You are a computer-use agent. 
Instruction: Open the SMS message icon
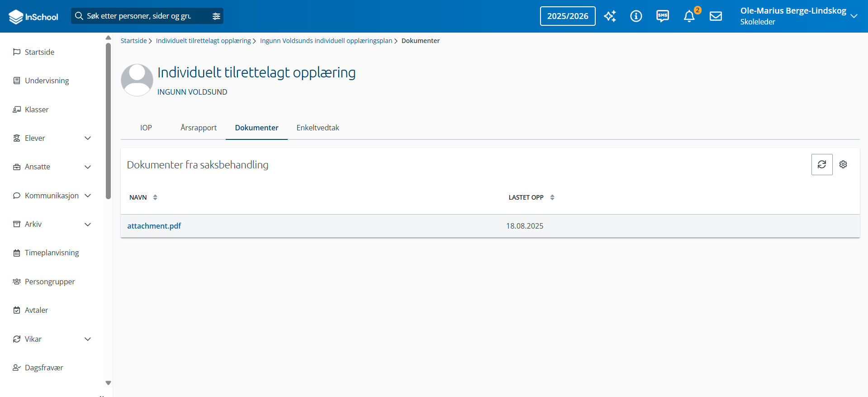tap(663, 16)
